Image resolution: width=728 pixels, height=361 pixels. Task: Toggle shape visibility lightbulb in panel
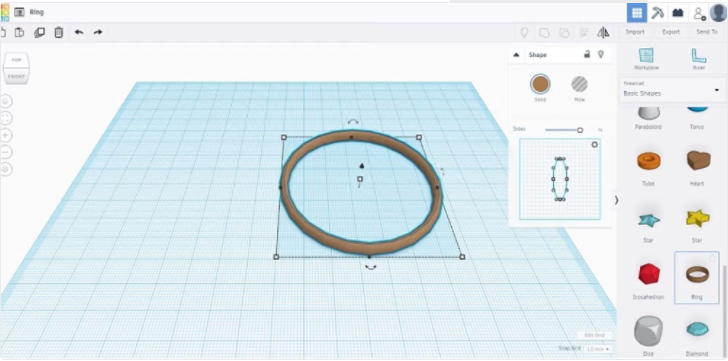pos(601,54)
